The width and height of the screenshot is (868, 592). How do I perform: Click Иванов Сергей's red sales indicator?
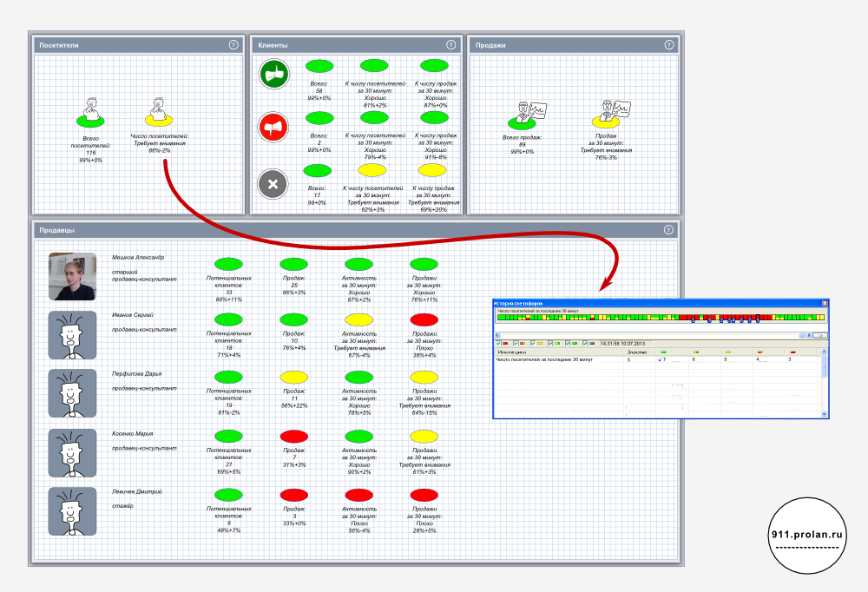[424, 320]
